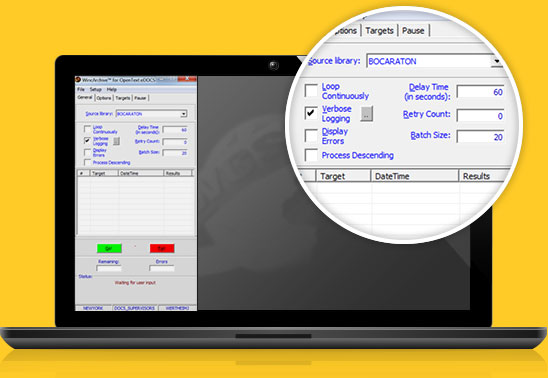Viewport: 548px width, 378px height.
Task: Click the Retry Count field in magnified view
Action: click(x=481, y=115)
